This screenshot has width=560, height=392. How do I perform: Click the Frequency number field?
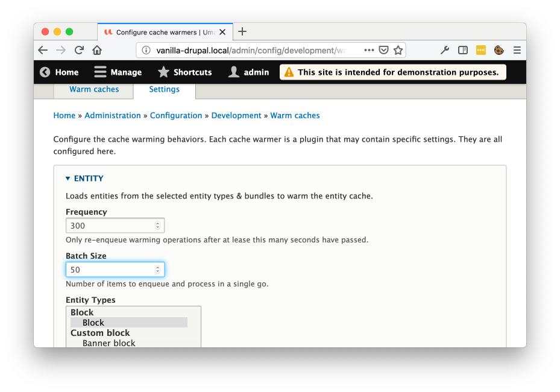tap(115, 226)
